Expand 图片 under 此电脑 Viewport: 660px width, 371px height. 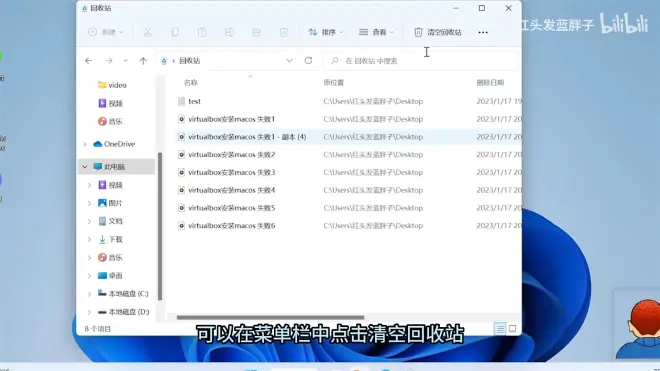tap(89, 203)
